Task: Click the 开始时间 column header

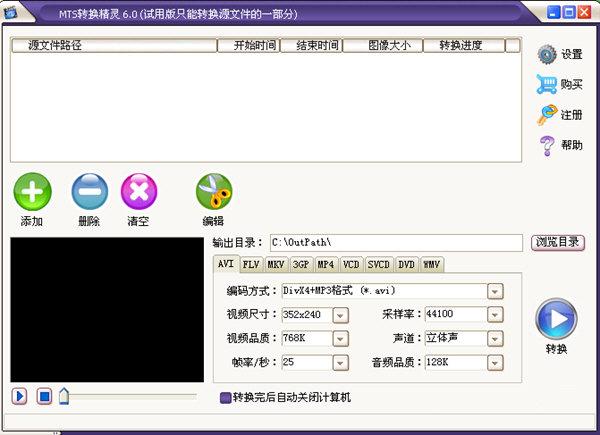Action: [249, 46]
